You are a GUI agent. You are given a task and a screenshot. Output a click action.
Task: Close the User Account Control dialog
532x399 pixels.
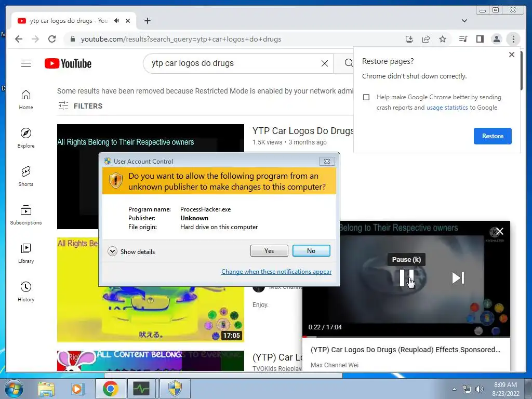(x=327, y=161)
